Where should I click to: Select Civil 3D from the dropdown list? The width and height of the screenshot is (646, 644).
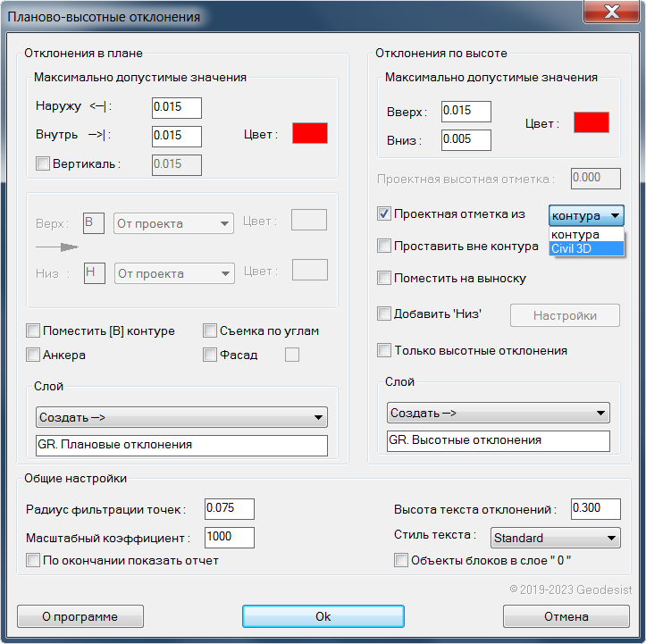pos(586,248)
